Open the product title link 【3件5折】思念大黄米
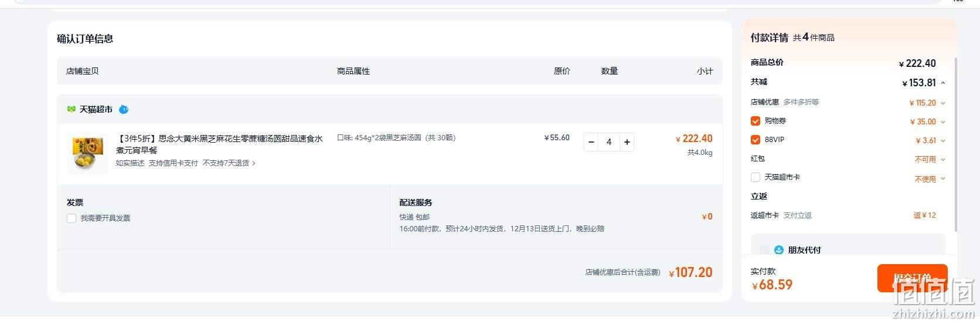Viewport: 980px width, 324px height. coord(219,144)
